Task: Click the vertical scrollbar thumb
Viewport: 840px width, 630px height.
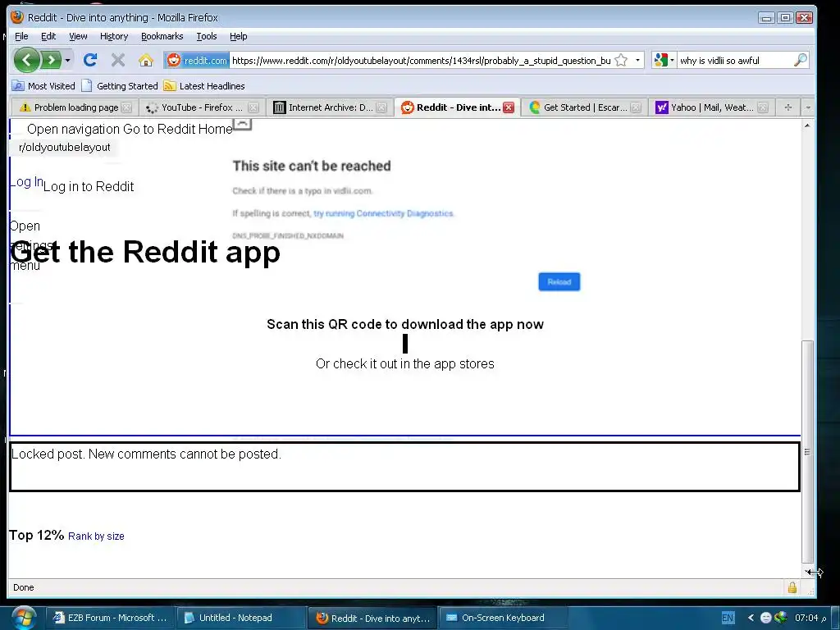Action: click(x=807, y=452)
